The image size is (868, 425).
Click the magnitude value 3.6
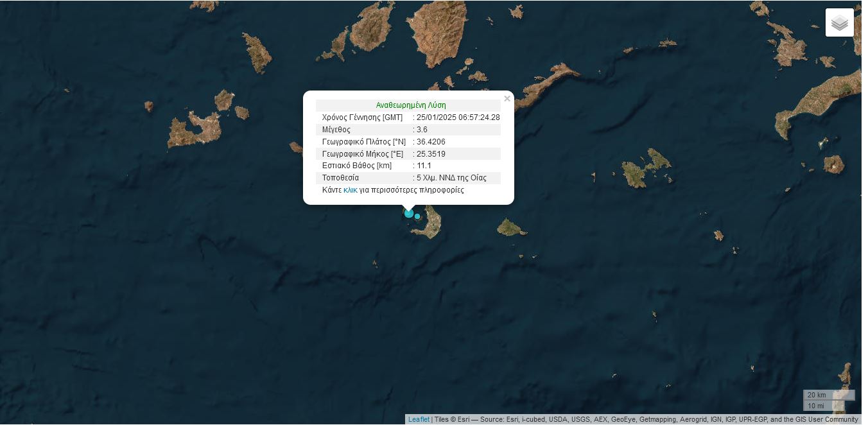[422, 130]
